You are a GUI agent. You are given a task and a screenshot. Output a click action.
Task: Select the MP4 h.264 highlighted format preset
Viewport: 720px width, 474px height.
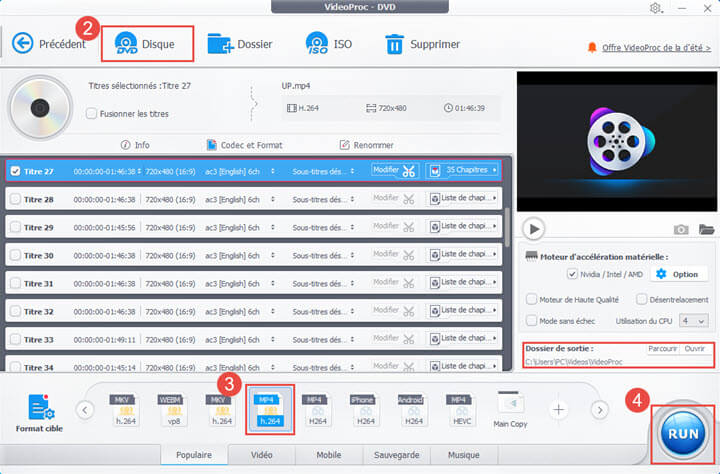pos(270,410)
